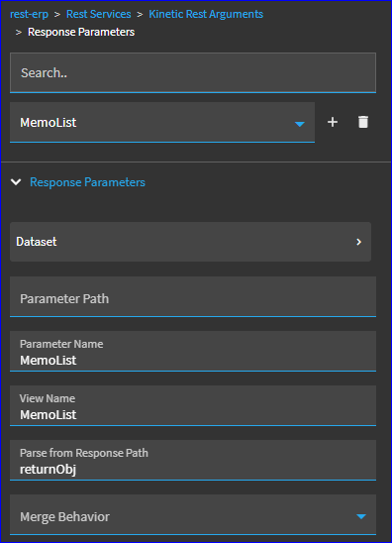Click the current Response Parameters breadcrumb
Viewport: 392px width, 543px height.
81,32
